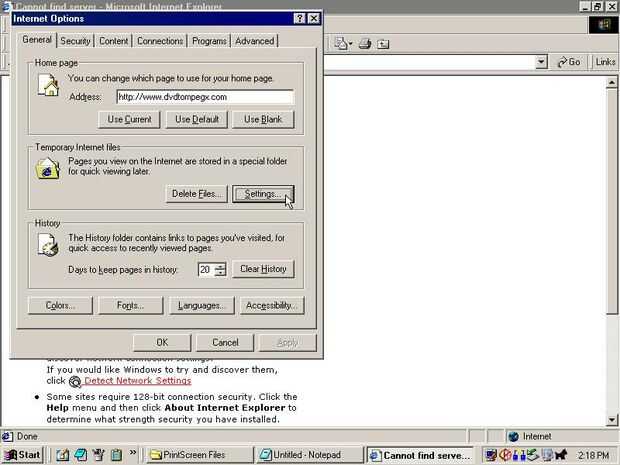Open the Windows Start menu
This screenshot has width=620, height=465.
23,455
